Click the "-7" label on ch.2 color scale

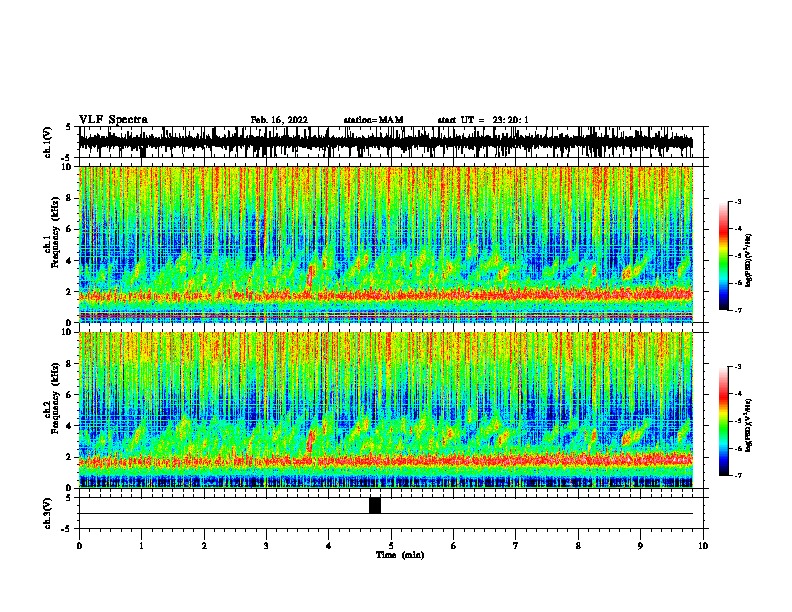pyautogui.click(x=738, y=475)
